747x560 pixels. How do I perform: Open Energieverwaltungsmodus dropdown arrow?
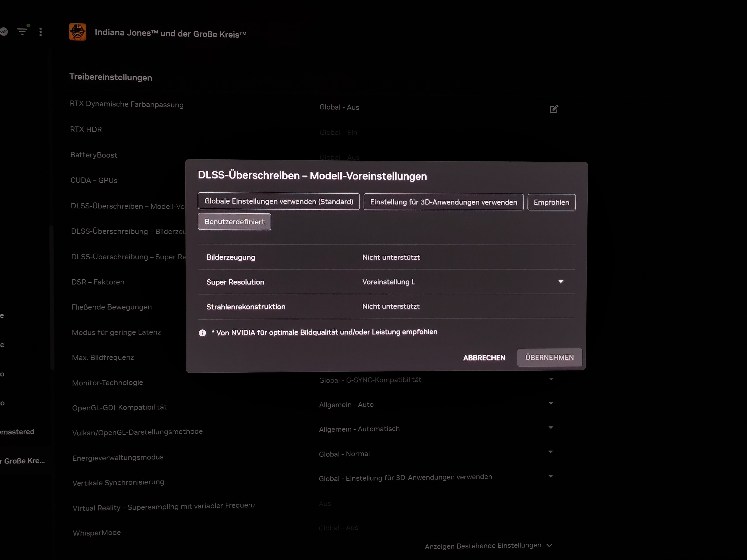pos(551,452)
